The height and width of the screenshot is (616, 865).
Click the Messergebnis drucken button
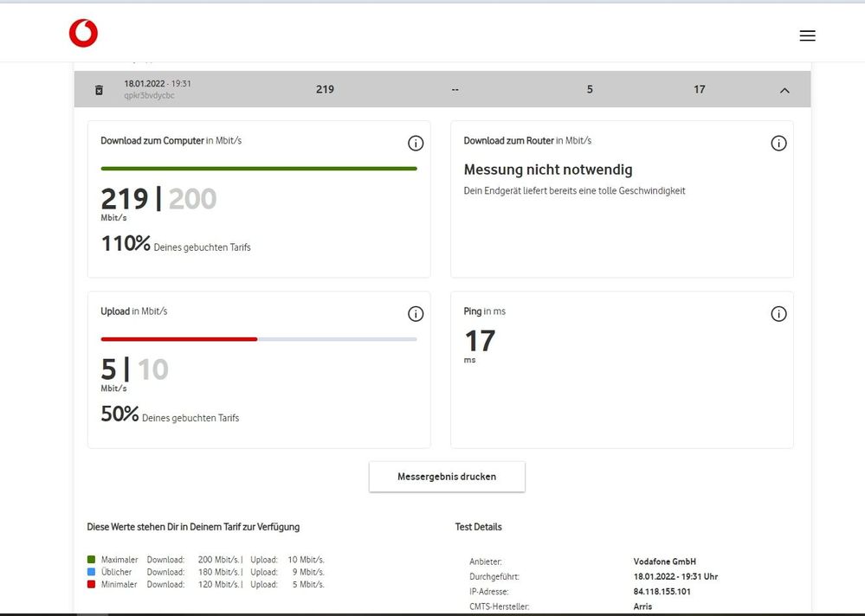click(447, 477)
